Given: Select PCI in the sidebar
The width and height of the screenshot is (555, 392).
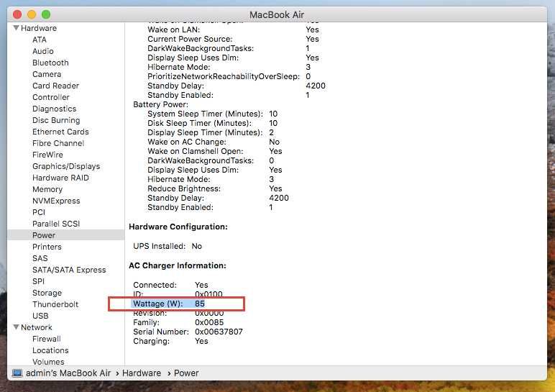Looking at the screenshot, I should 39,212.
